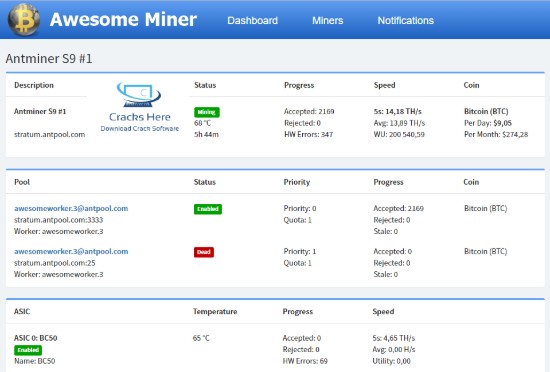
Task: Click the Bitcoin coin logo icon
Action: coord(24,20)
